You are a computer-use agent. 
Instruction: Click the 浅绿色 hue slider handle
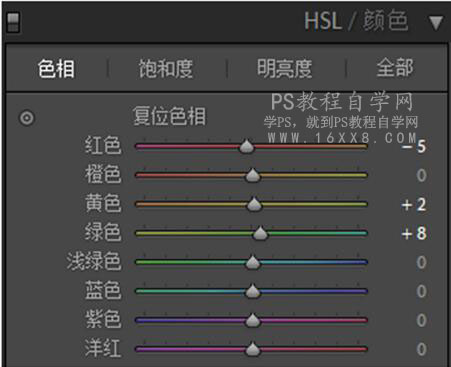pos(252,262)
